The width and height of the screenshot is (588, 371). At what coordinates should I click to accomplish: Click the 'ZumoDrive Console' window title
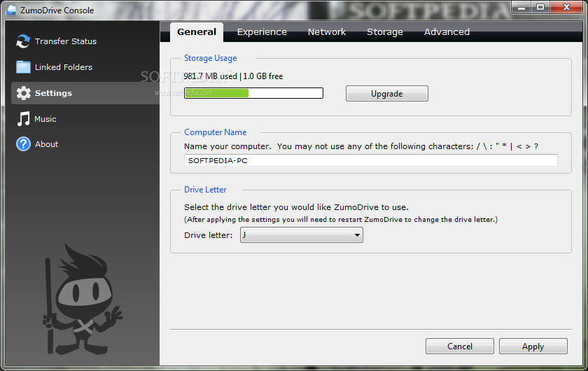57,10
